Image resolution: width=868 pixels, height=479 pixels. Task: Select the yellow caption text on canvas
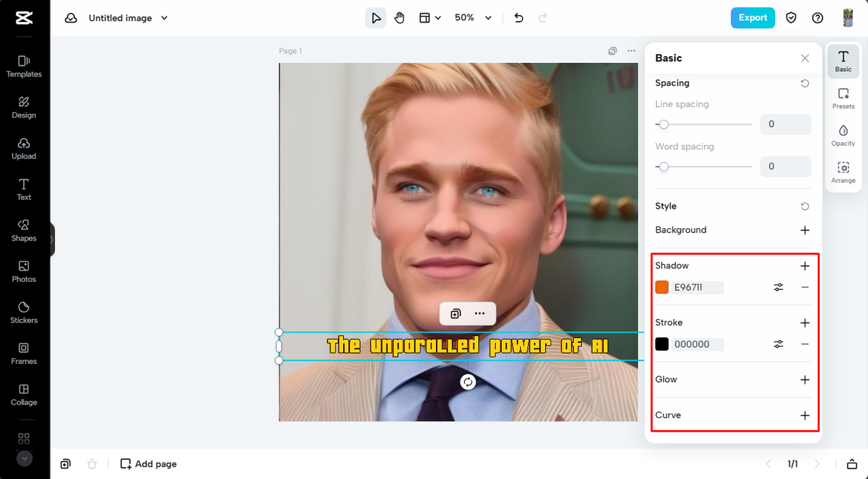(468, 346)
